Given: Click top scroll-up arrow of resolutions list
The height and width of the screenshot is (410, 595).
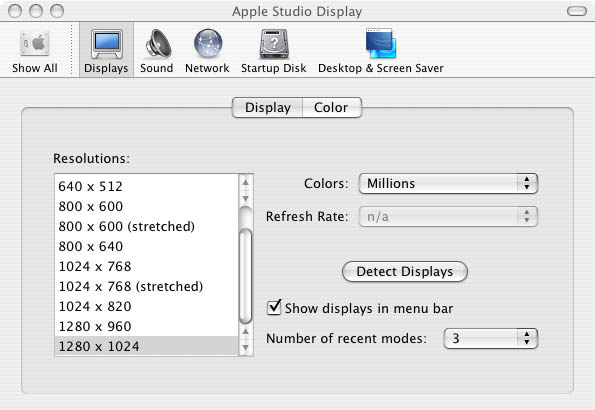Looking at the screenshot, I should coord(246,183).
